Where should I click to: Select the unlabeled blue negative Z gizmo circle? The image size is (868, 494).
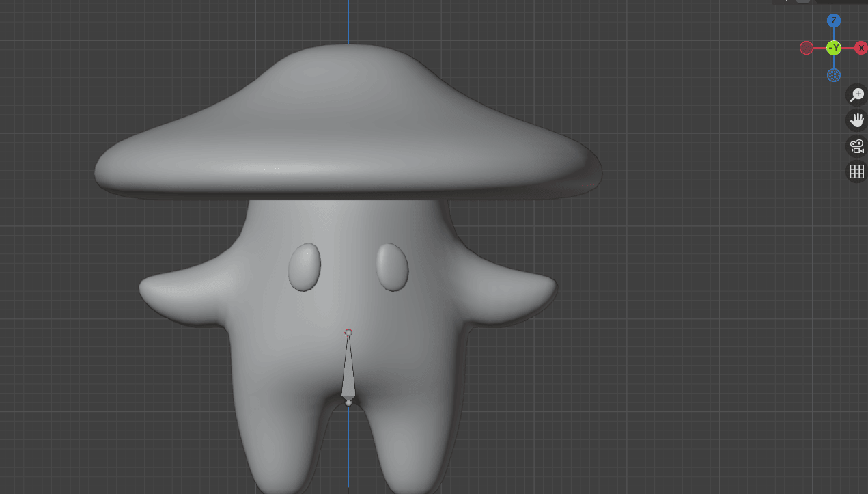[x=834, y=75]
